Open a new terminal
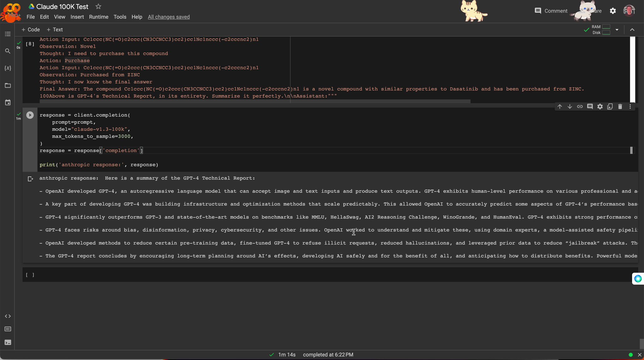The height and width of the screenshot is (360, 644). [x=8, y=342]
